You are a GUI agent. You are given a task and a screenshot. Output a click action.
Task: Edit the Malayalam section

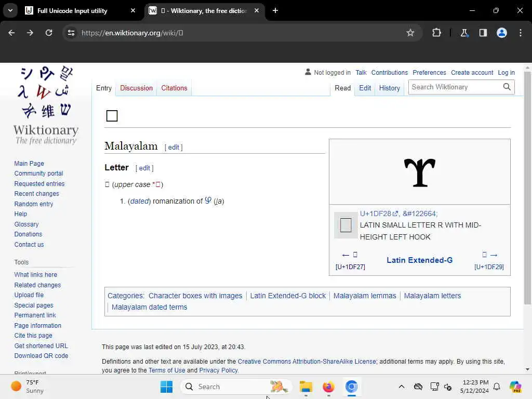(x=174, y=147)
